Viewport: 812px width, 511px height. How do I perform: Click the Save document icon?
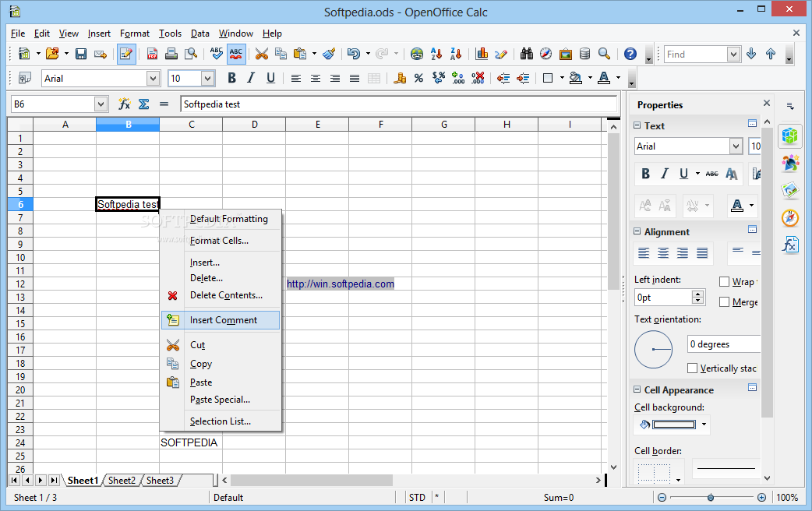tap(81, 54)
